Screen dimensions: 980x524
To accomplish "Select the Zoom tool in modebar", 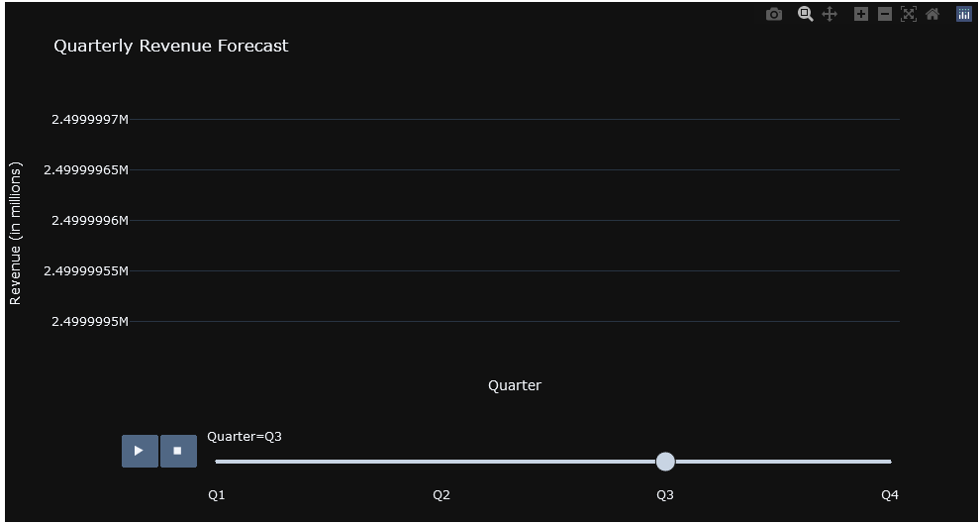I will point(806,15).
